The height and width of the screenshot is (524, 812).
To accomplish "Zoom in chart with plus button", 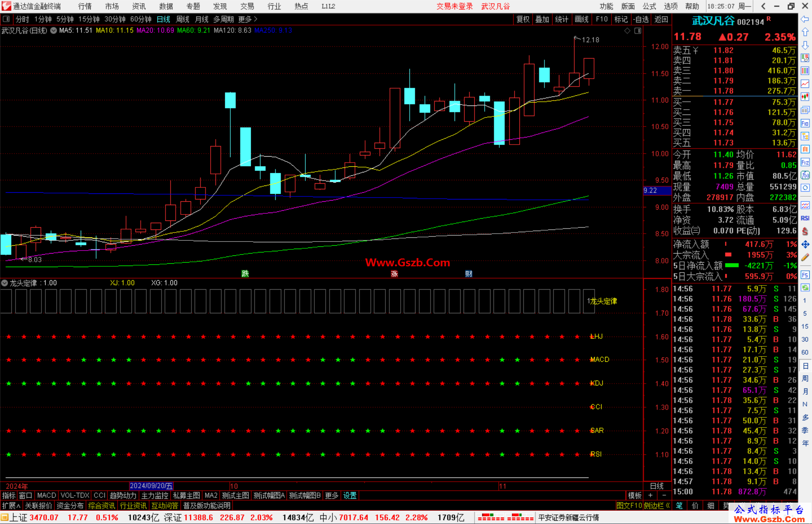I will pyautogui.click(x=650, y=495).
